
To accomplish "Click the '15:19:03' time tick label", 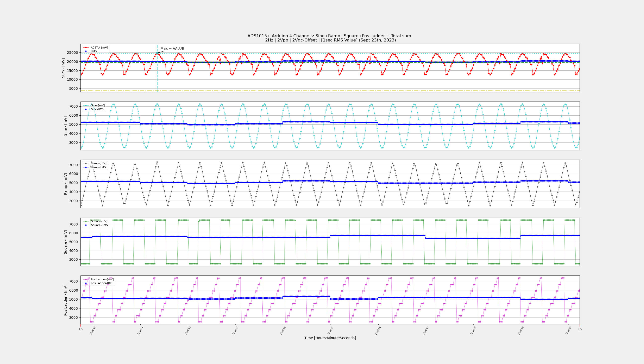I will pyautogui.click(x=235, y=331).
